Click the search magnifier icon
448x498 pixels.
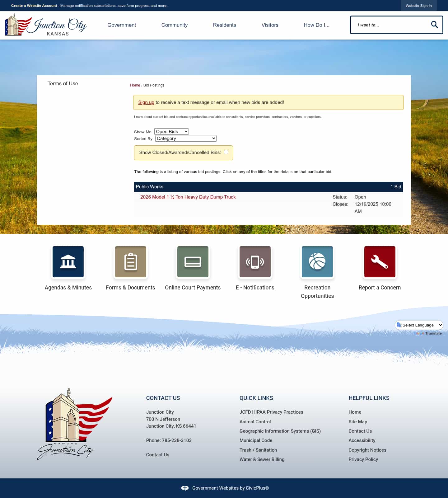(434, 25)
